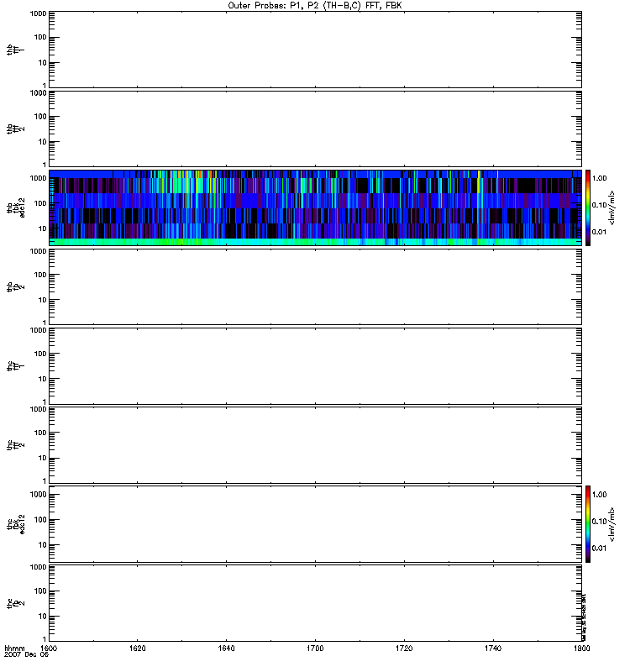The width and height of the screenshot is (630, 672).
Task: Click the plot title "Outer Probes: P1, P2"
Action: (x=315, y=5)
